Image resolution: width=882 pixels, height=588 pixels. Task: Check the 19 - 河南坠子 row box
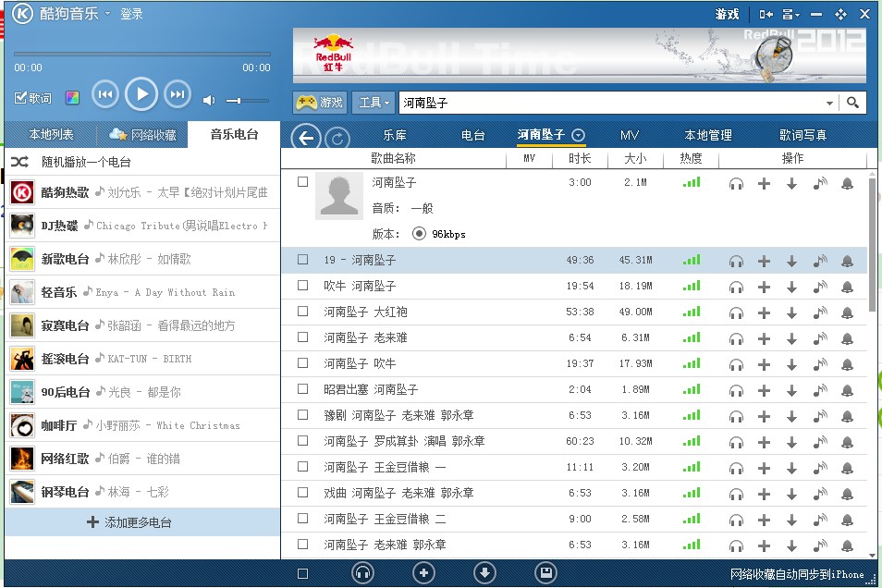pos(302,260)
